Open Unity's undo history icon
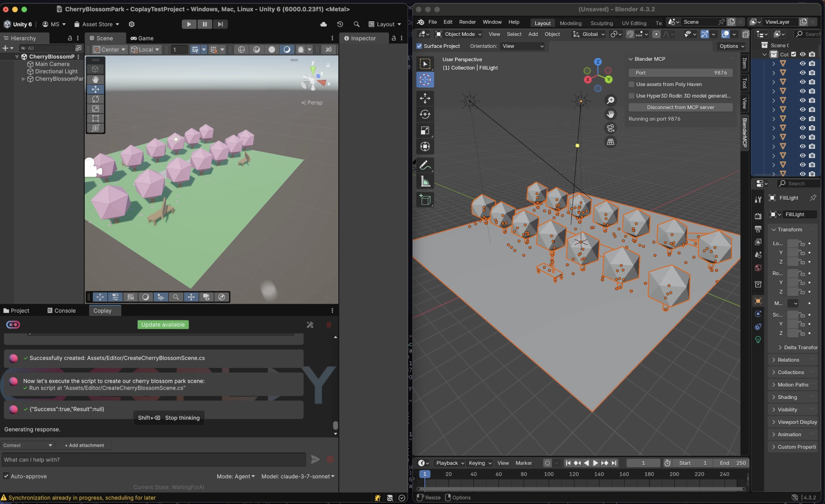This screenshot has height=504, width=825. pyautogui.click(x=340, y=24)
